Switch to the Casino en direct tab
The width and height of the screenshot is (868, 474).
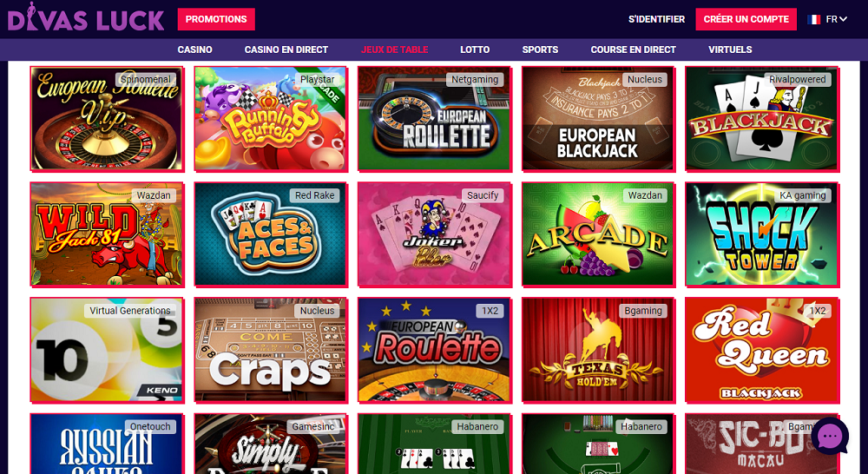pos(286,49)
